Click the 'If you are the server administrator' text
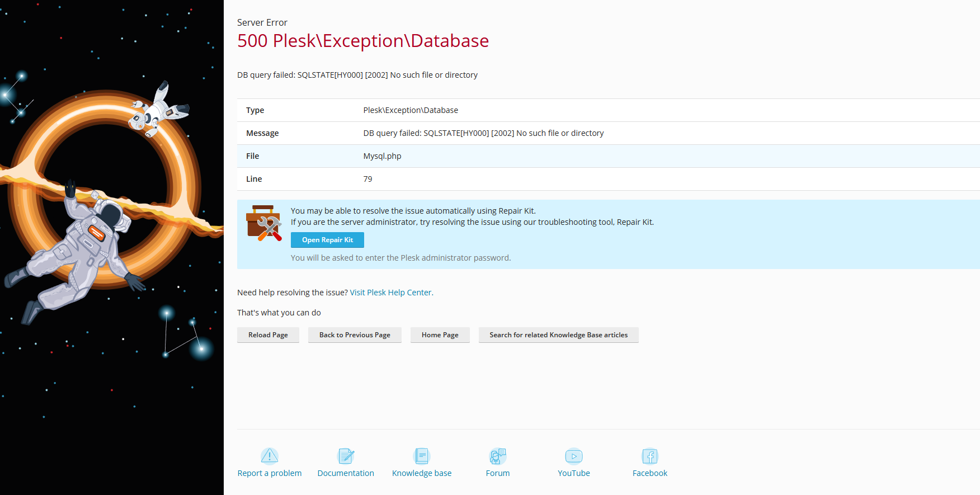This screenshot has width=980, height=495. (472, 222)
